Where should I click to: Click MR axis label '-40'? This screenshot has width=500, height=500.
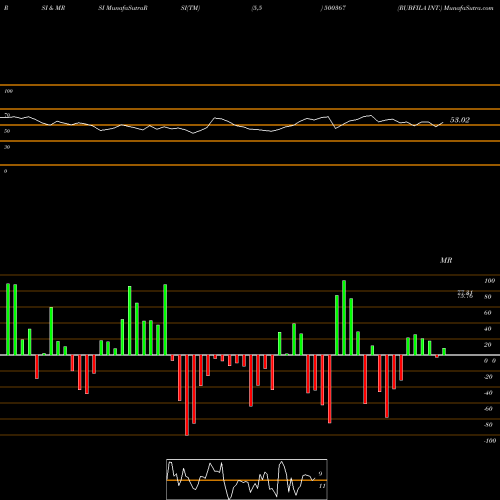[x=488, y=393]
